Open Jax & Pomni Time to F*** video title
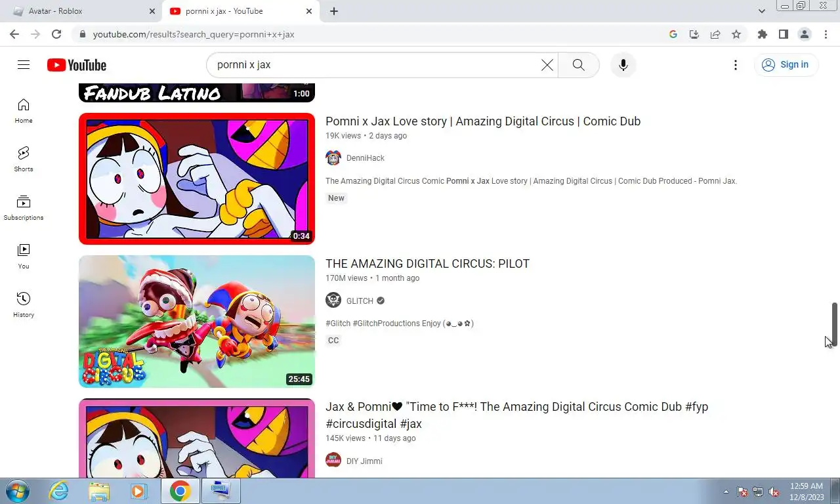Viewport: 840px width, 504px height. pyautogui.click(x=517, y=415)
